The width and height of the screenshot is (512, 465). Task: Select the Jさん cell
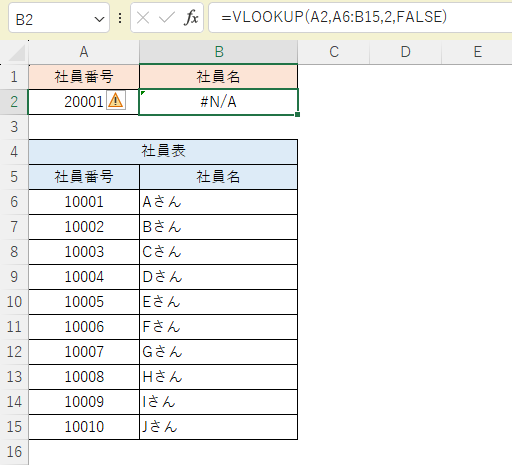[x=218, y=427]
